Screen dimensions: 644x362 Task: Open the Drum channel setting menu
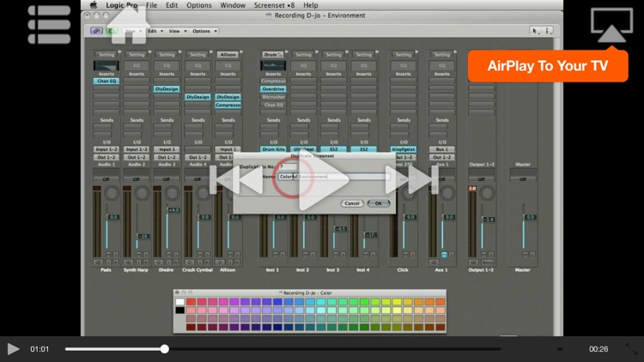(x=273, y=54)
